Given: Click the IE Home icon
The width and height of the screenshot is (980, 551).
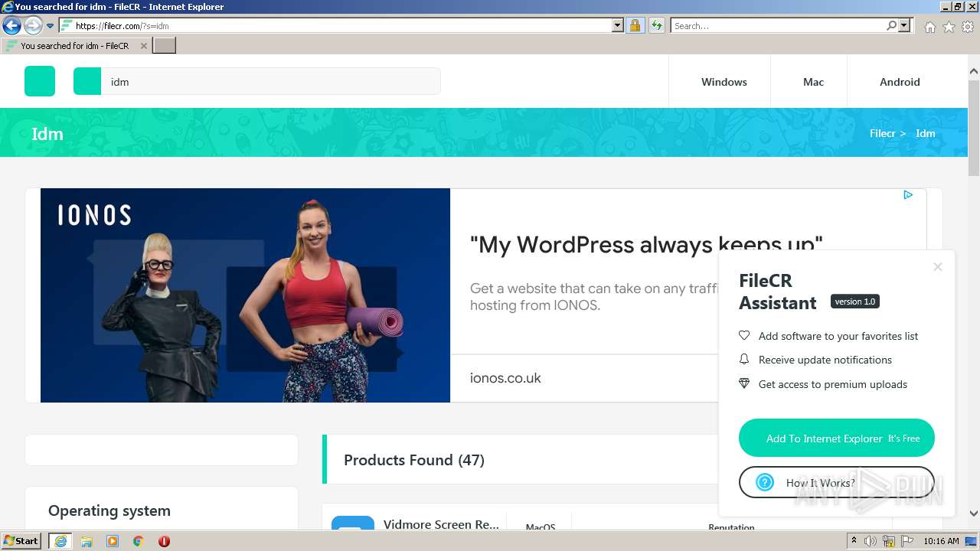Looking at the screenshot, I should [x=929, y=27].
